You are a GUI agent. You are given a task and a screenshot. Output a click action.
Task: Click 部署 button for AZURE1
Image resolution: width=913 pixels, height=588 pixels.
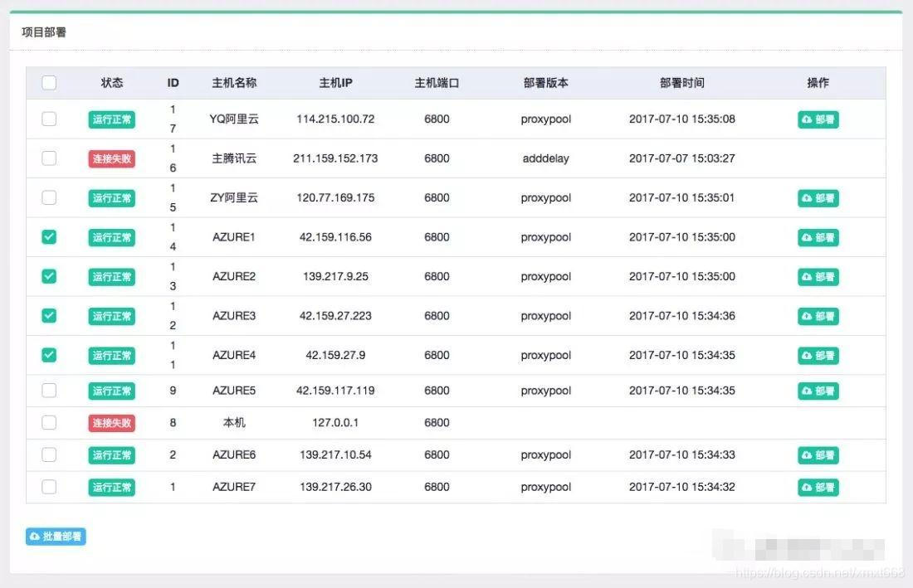(818, 237)
